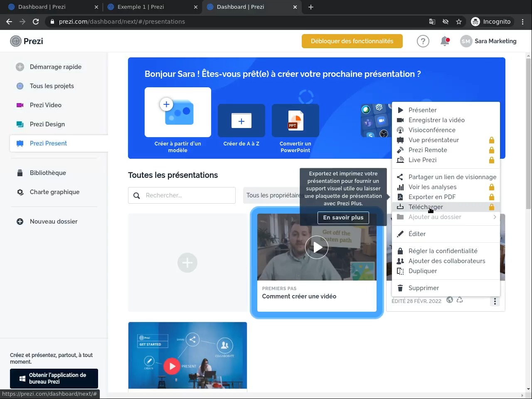Open the three-dot menu of the presentation card
Screen dimensions: 532x399
[495, 301]
